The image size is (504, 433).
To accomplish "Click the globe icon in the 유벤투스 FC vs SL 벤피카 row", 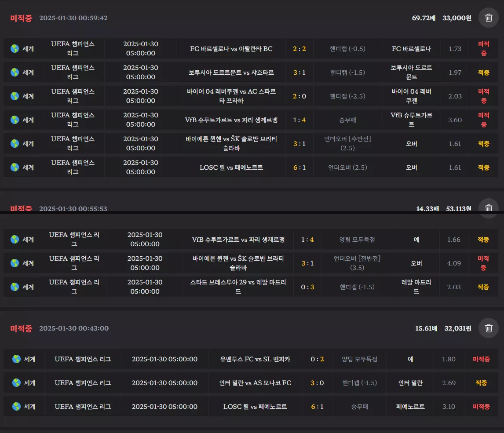I will pyautogui.click(x=16, y=359).
